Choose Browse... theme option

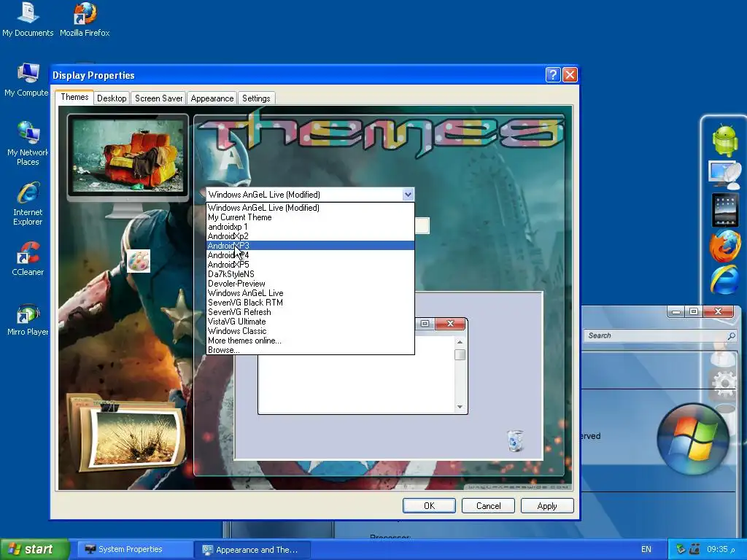tap(310, 350)
